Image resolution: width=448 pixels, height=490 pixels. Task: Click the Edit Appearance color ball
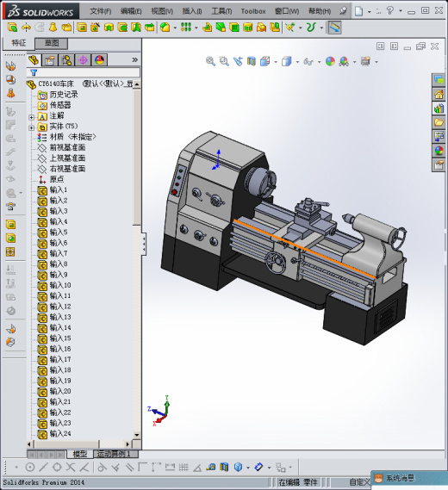click(x=330, y=61)
